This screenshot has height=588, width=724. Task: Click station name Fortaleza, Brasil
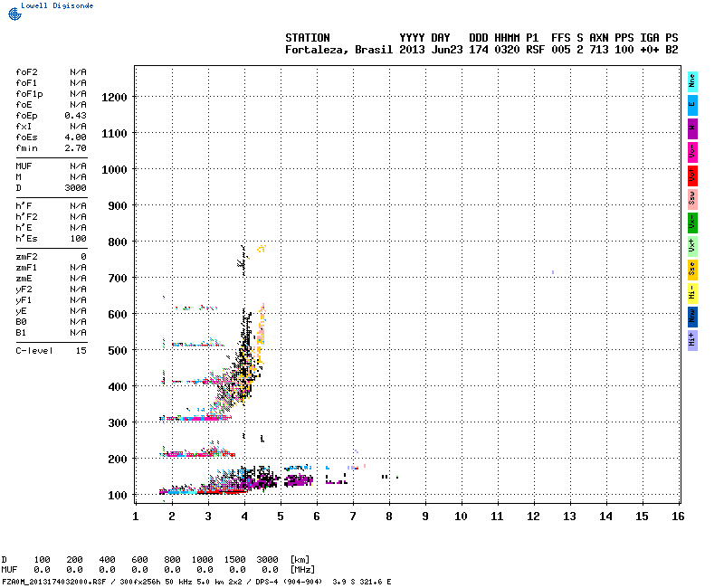pyautogui.click(x=338, y=50)
